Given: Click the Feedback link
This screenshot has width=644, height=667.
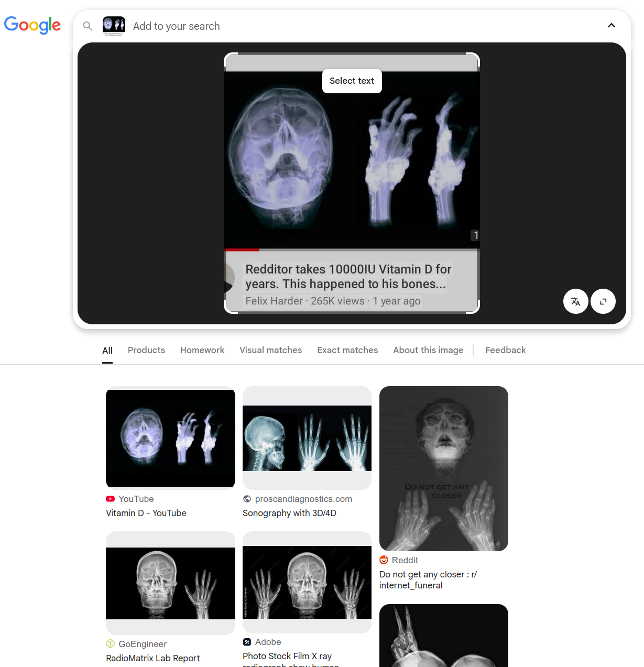Looking at the screenshot, I should tap(506, 350).
